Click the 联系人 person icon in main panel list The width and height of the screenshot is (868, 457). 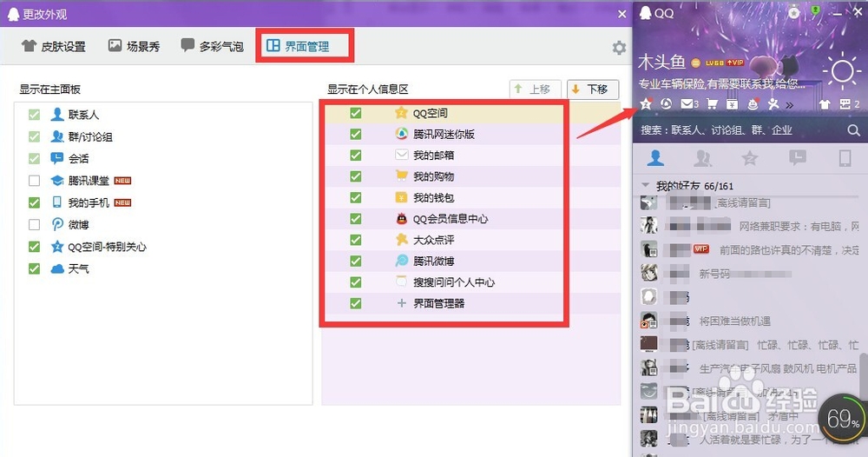pyautogui.click(x=56, y=115)
